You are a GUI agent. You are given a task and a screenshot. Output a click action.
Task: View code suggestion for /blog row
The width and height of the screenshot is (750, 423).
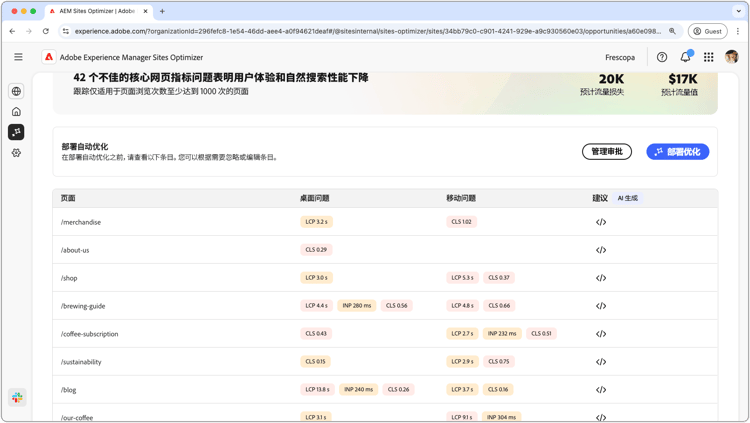click(x=601, y=390)
